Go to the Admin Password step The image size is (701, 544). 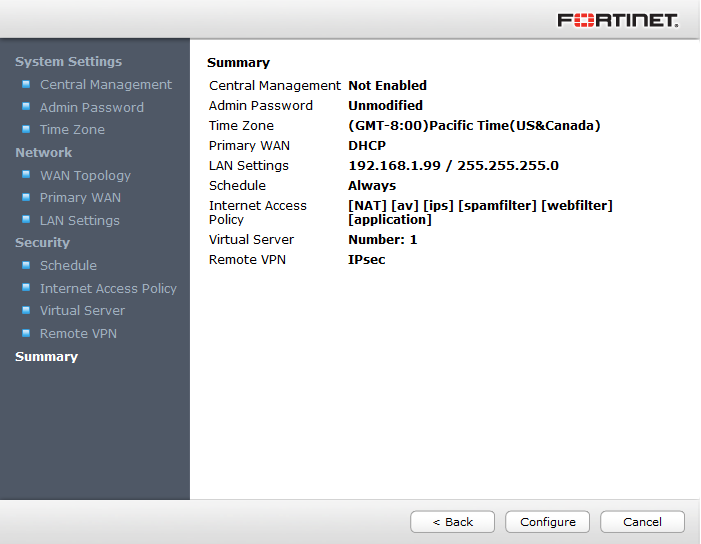tap(91, 107)
